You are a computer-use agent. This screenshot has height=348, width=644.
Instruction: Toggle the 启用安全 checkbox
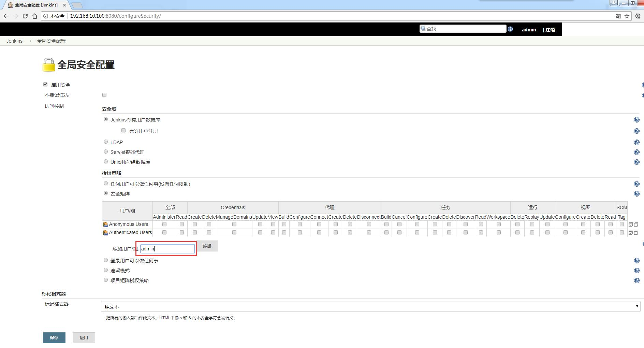point(45,84)
